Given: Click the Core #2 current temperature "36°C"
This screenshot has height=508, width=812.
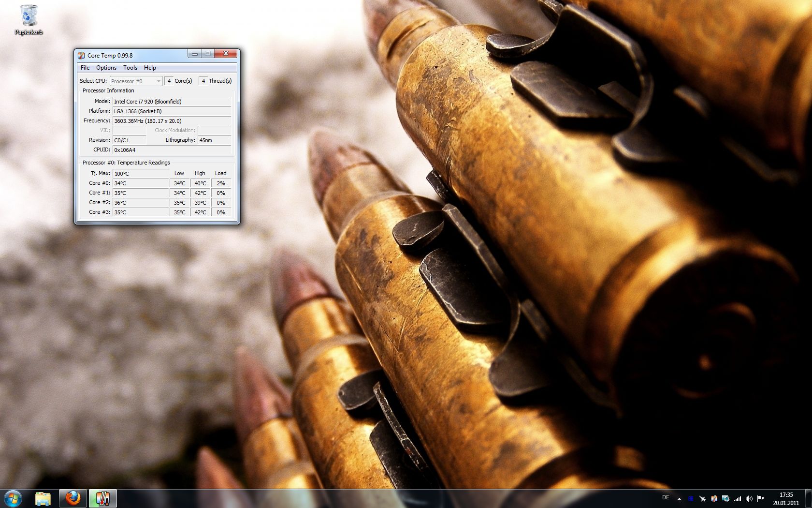Looking at the screenshot, I should pyautogui.click(x=141, y=203).
